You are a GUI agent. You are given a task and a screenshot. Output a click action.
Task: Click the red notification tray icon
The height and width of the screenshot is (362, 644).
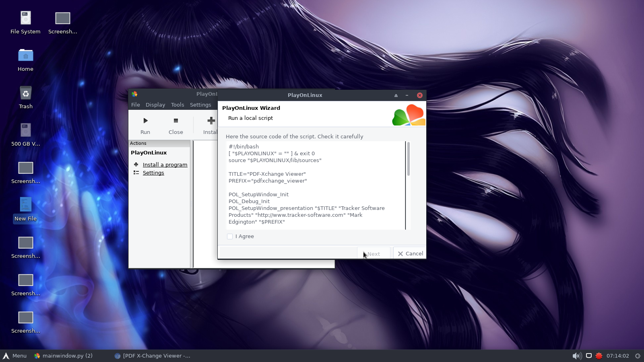[x=599, y=356]
